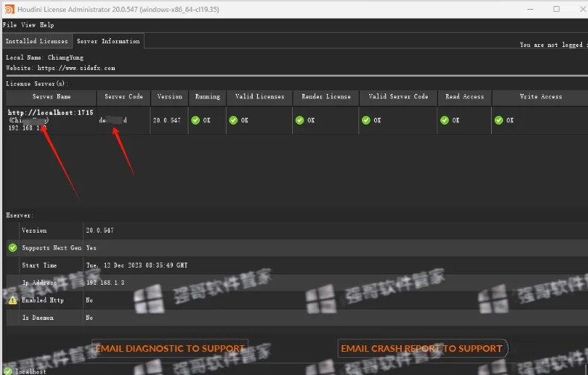The image size is (588, 375).
Task: Click the Start Time value Tue, 12 Dec 2023
Action: pos(137,265)
